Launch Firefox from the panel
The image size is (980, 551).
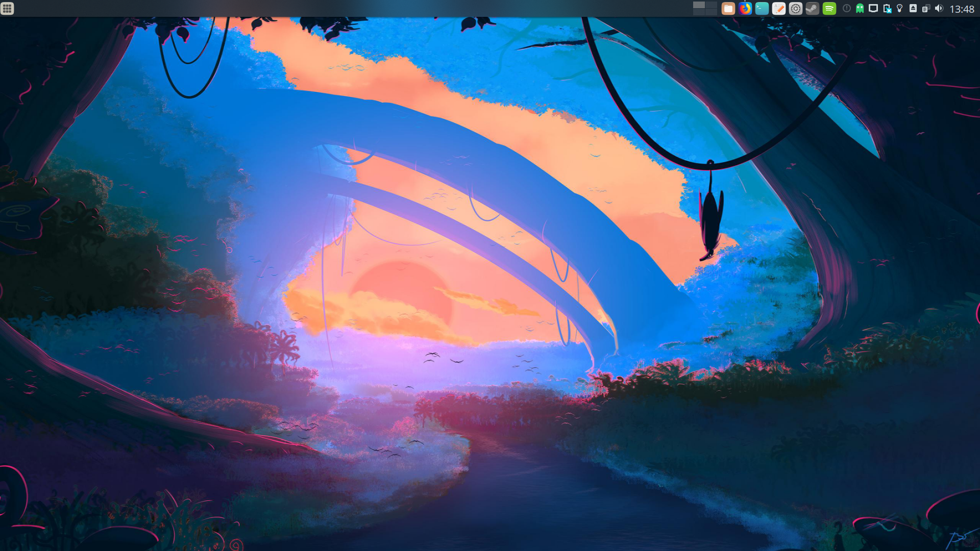745,9
